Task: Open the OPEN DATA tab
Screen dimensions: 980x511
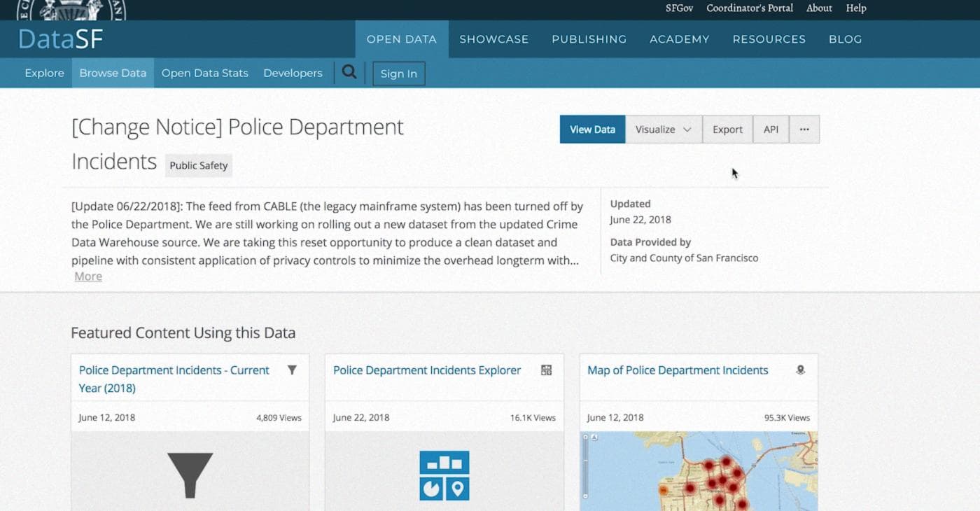Action: point(402,39)
